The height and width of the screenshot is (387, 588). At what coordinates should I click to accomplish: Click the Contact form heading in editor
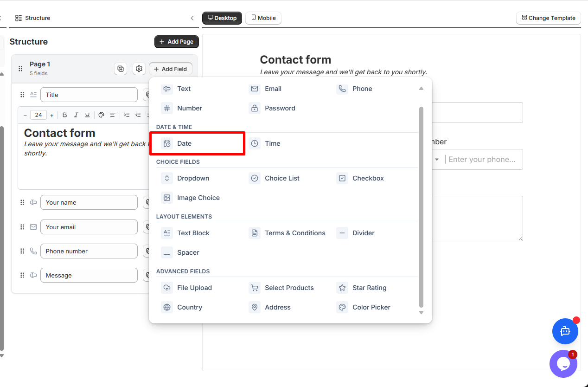click(60, 133)
